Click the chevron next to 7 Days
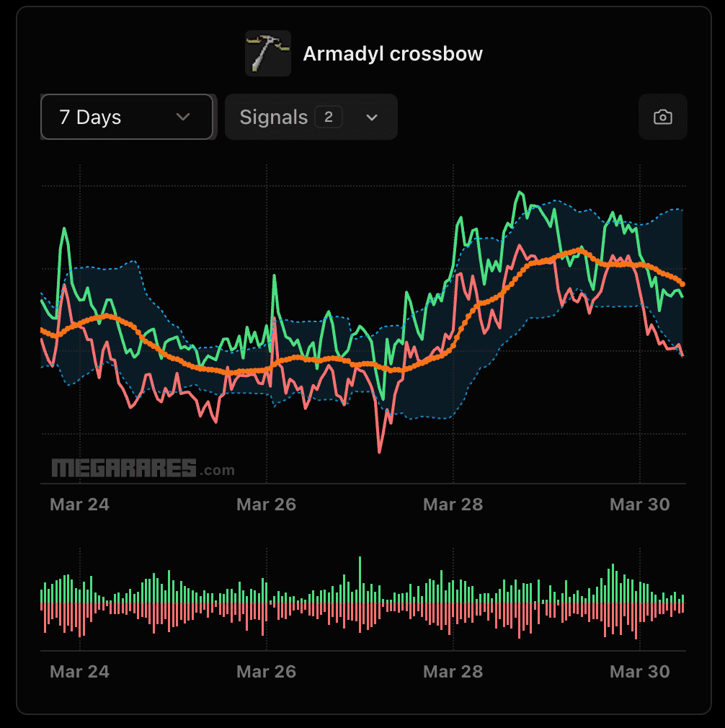Screen dimensions: 725x728 click(182, 116)
